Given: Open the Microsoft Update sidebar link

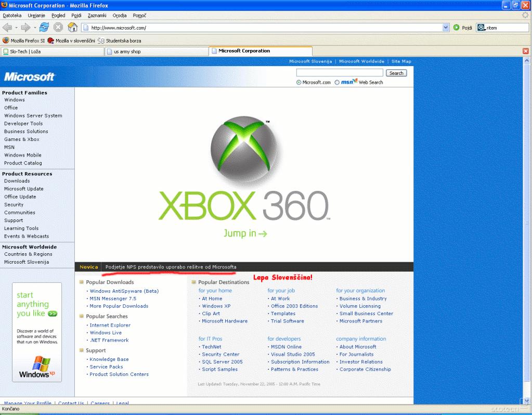Looking at the screenshot, I should click(24, 189).
